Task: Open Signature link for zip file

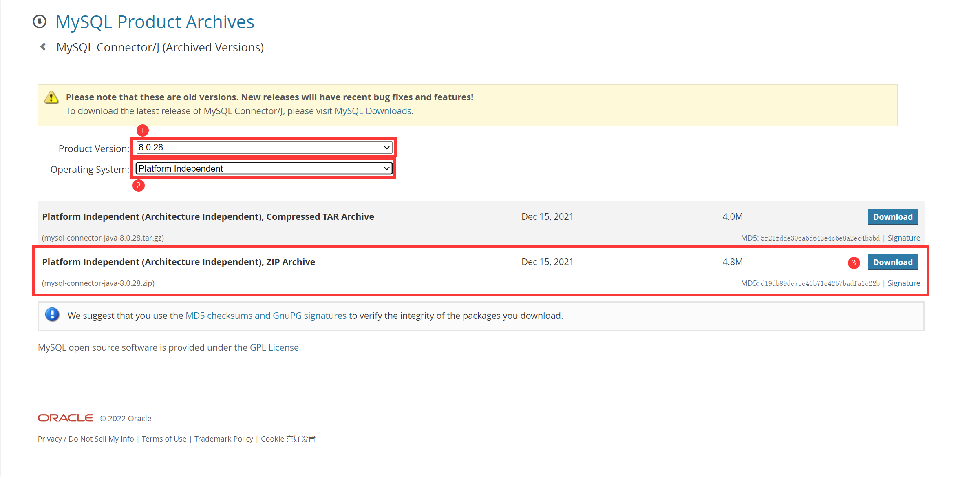Action: pos(903,283)
